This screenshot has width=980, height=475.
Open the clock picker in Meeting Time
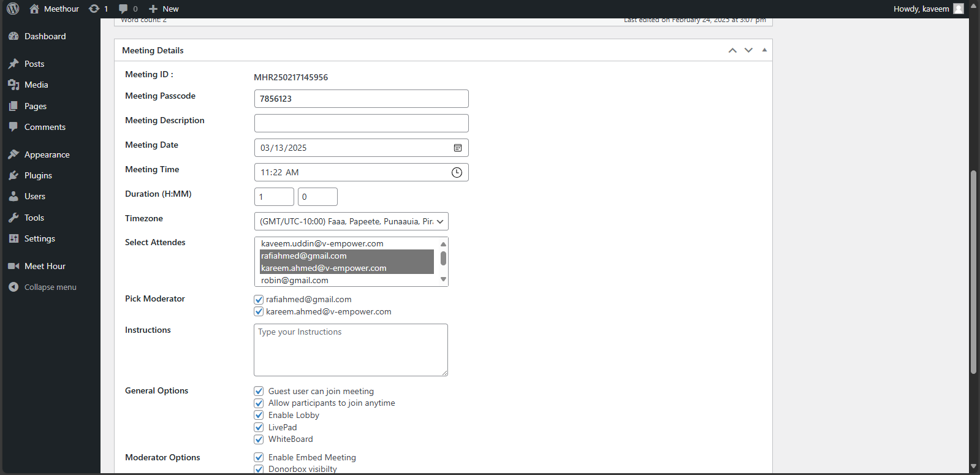[457, 172]
